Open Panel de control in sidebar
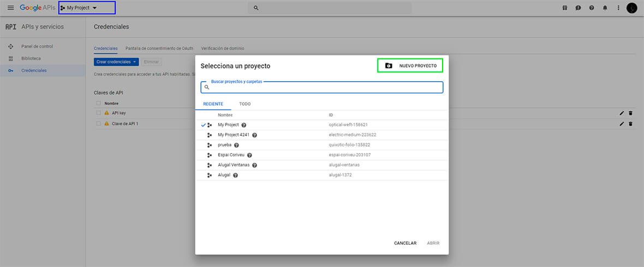644x267 pixels. tap(43, 46)
